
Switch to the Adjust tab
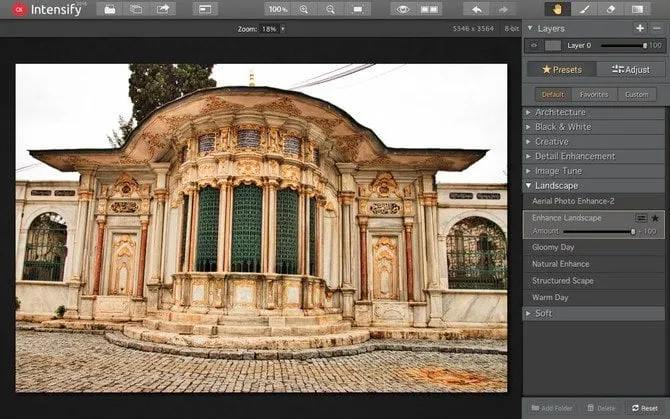pos(630,70)
